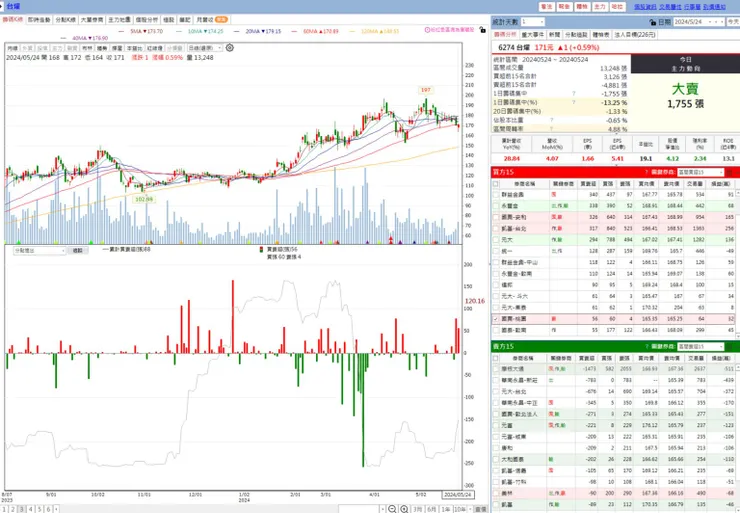Tick the 元大-台北 seller row checkbox
The image size is (740, 513).
click(496, 391)
